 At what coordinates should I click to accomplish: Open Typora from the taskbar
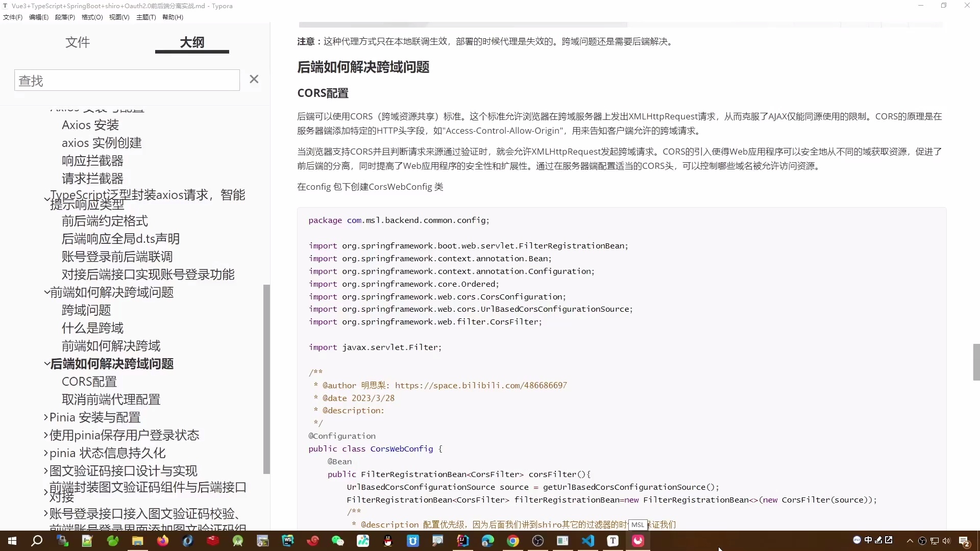612,541
